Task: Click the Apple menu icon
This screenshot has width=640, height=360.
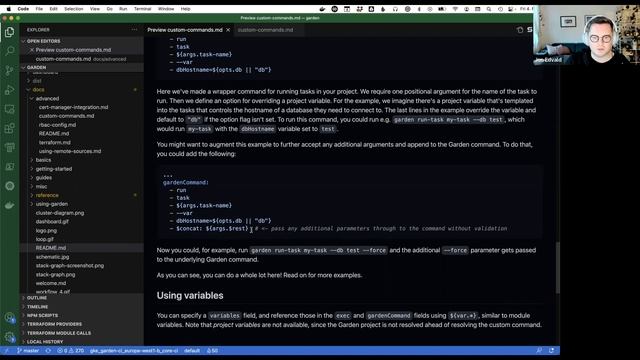Action: point(9,9)
